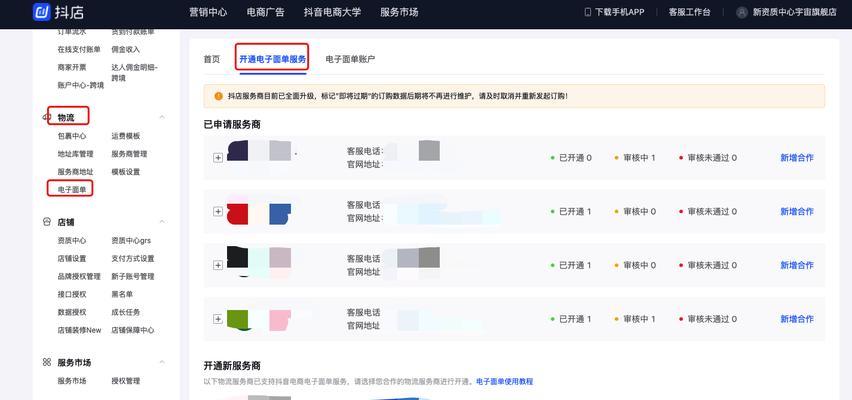Viewport: 852px width, 400px height.
Task: Click the 服务市场 section grid icon in sidebar
Action: [47, 362]
